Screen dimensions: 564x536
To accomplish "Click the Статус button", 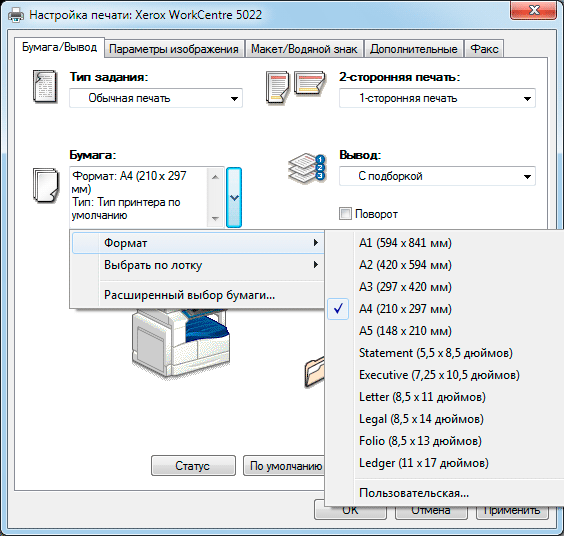I will (193, 465).
